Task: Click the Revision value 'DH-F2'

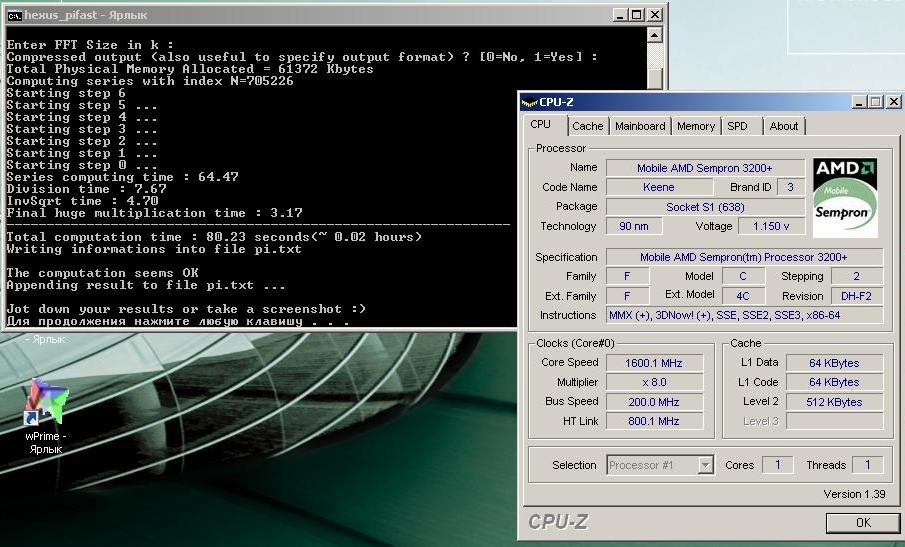Action: pos(857,296)
